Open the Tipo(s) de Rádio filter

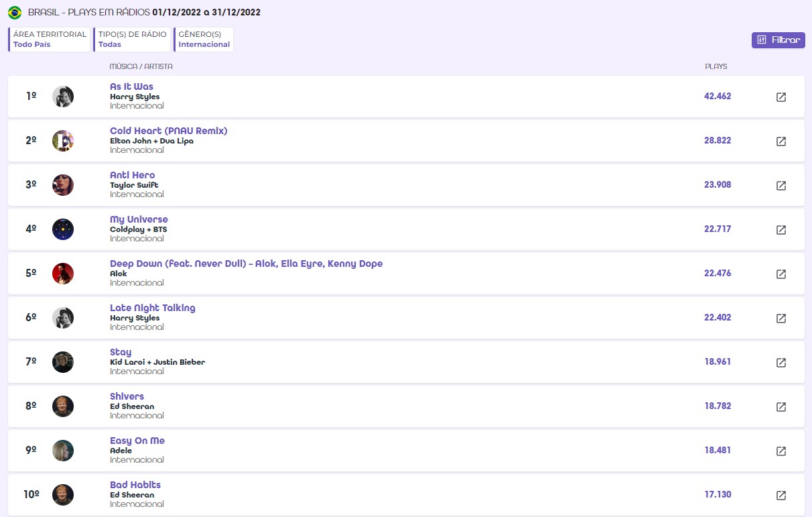132,40
